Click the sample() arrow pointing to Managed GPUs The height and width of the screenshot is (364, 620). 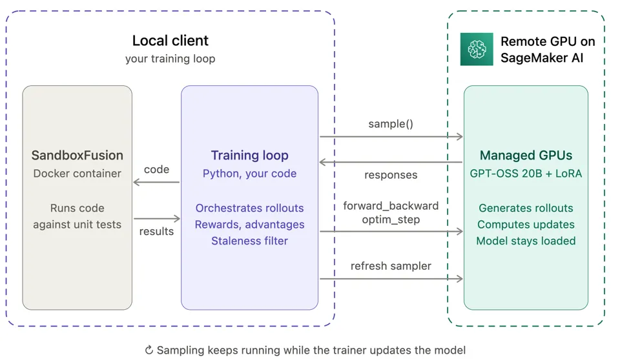click(x=391, y=137)
